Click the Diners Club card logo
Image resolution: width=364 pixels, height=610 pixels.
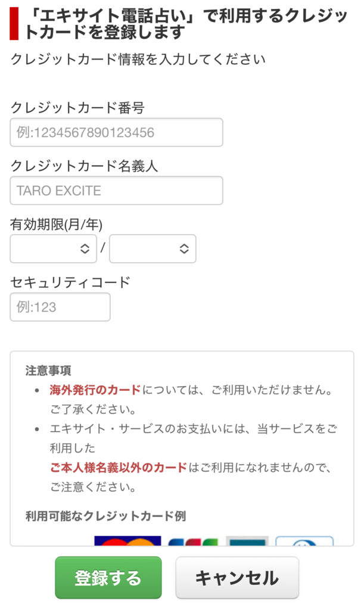point(304,541)
